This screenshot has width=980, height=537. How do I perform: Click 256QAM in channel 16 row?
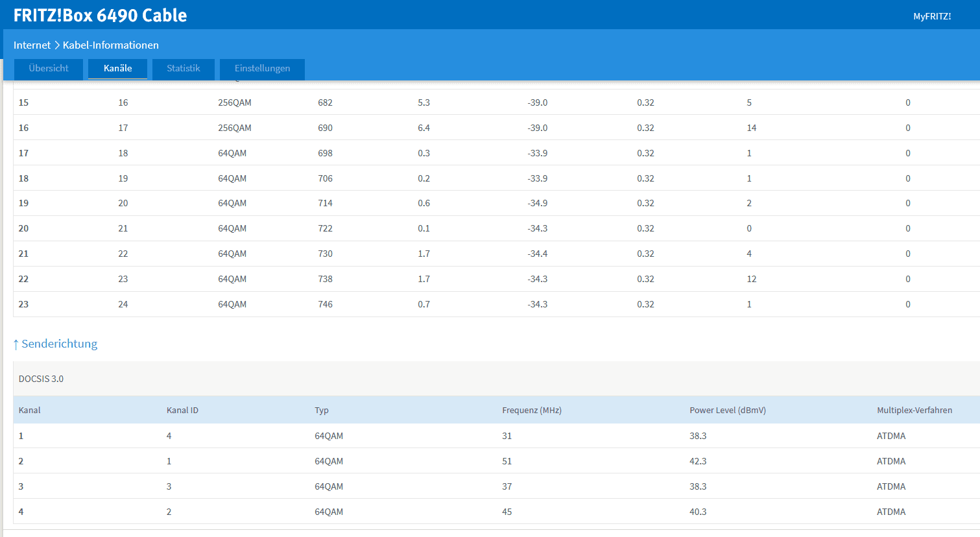coord(235,128)
